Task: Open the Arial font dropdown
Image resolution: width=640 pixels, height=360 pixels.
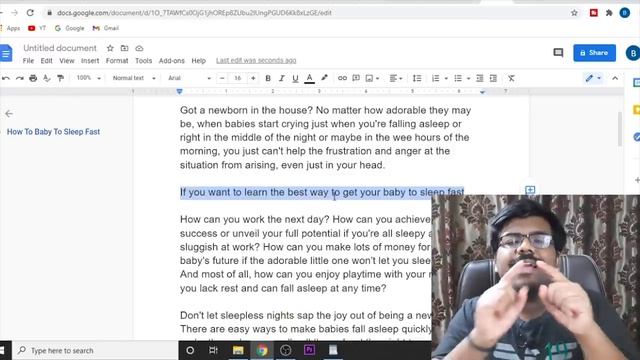Action: coord(189,78)
